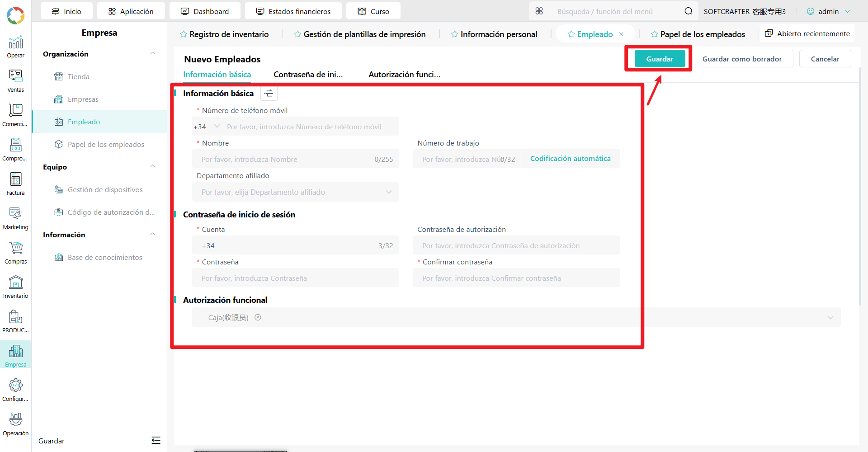Open the Configuración sidebar icon
Image resolution: width=868 pixels, height=452 pixels.
[15, 390]
